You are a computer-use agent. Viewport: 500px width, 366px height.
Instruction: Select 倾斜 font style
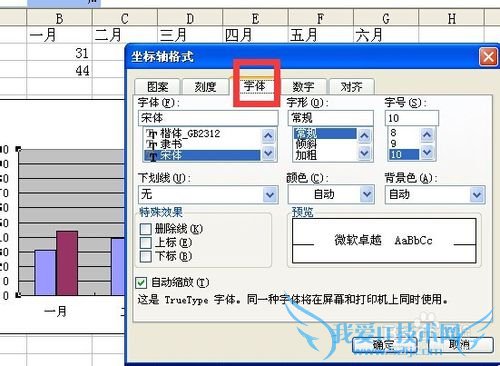(x=325, y=144)
